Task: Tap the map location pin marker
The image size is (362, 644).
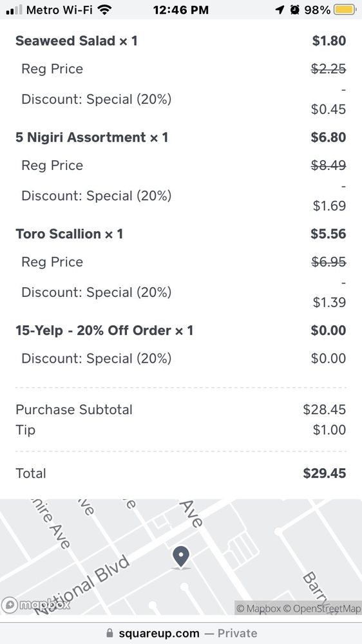Action: [181, 556]
